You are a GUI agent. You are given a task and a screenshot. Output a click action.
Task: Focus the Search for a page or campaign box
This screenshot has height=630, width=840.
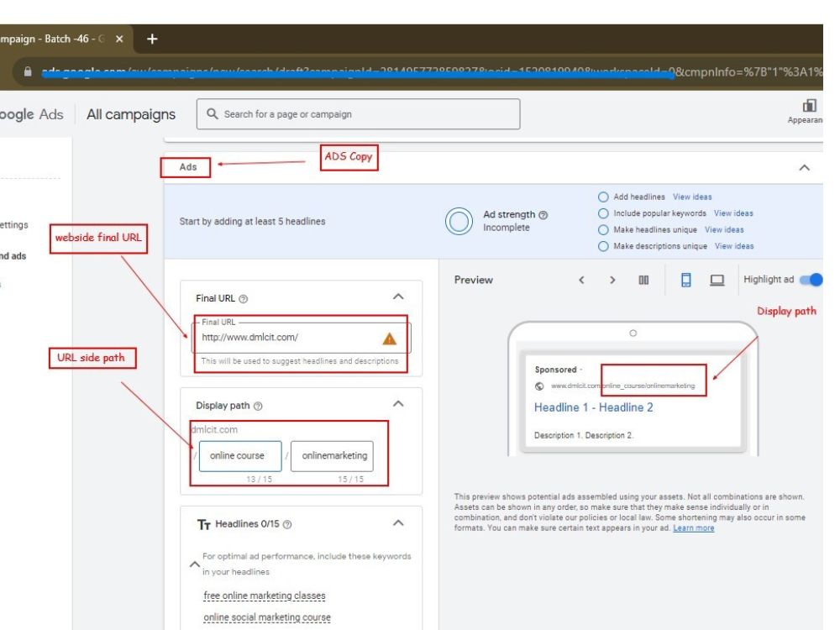click(358, 113)
